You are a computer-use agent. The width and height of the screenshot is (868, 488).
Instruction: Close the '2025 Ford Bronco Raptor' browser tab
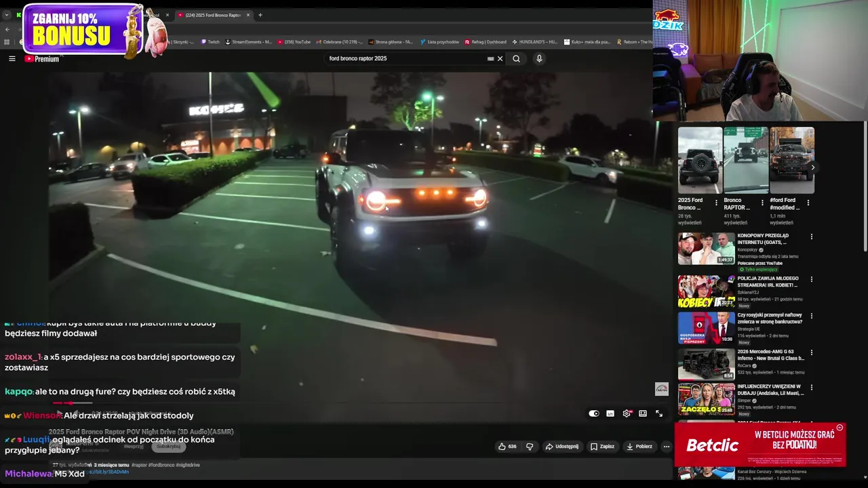[x=248, y=15]
